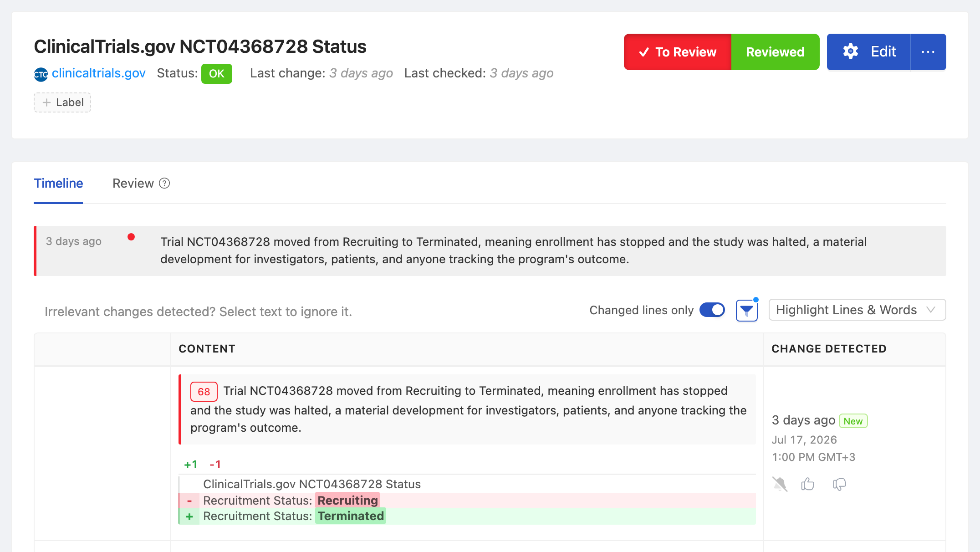Toggle the Changed lines only switch
Viewport: 980px width, 552px height.
click(x=712, y=310)
